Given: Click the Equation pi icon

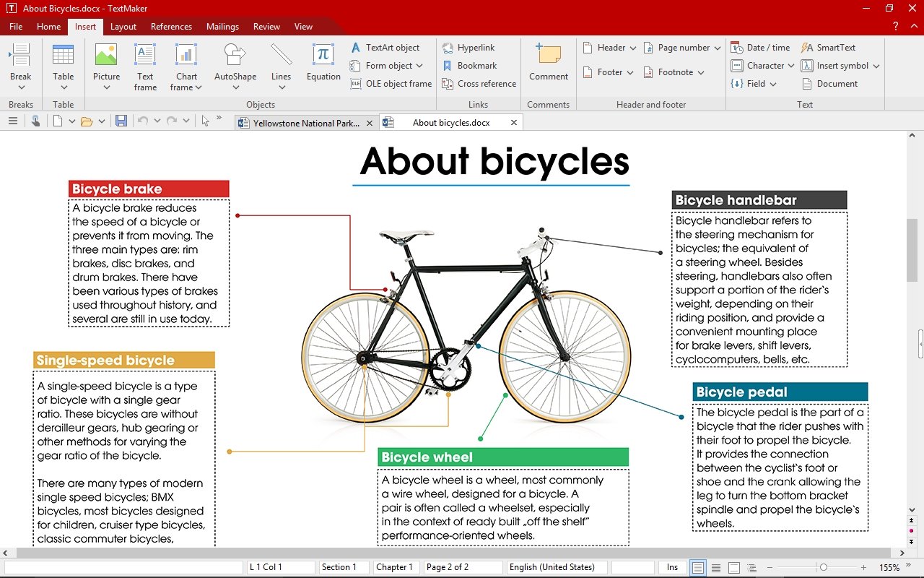Looking at the screenshot, I should click(323, 55).
